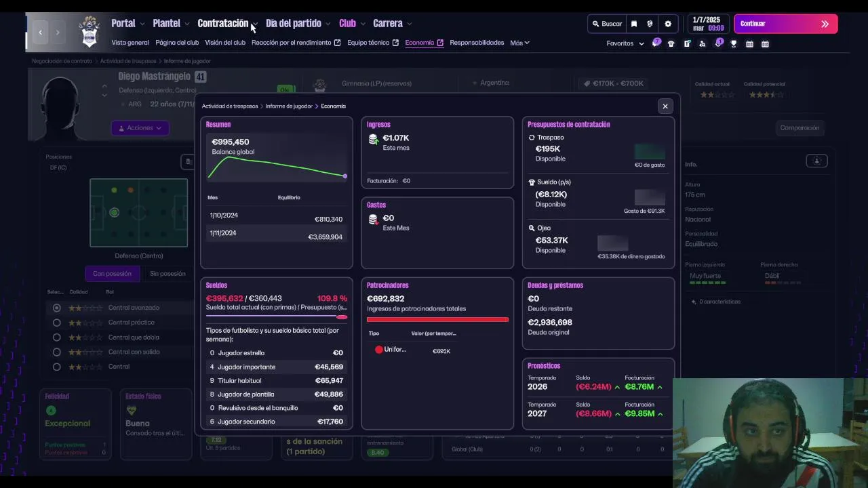This screenshot has height=488, width=868.
Task: Click the green Felicidad face icon
Action: 50,411
